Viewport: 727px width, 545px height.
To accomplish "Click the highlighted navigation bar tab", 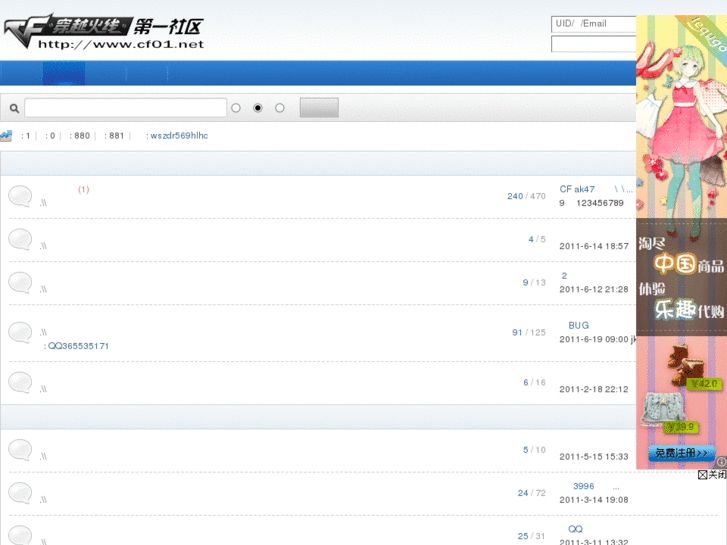I will click(64, 73).
